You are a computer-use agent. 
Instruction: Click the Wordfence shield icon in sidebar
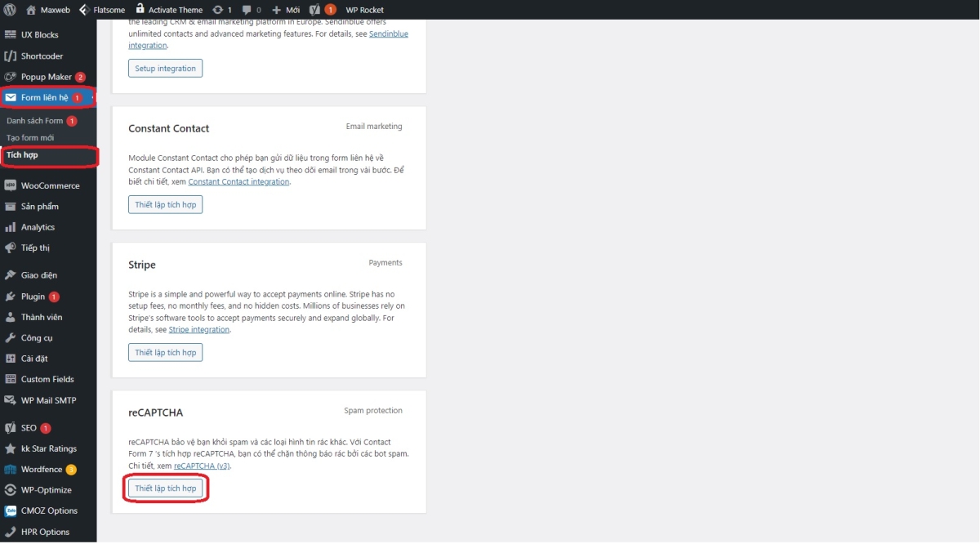point(11,470)
